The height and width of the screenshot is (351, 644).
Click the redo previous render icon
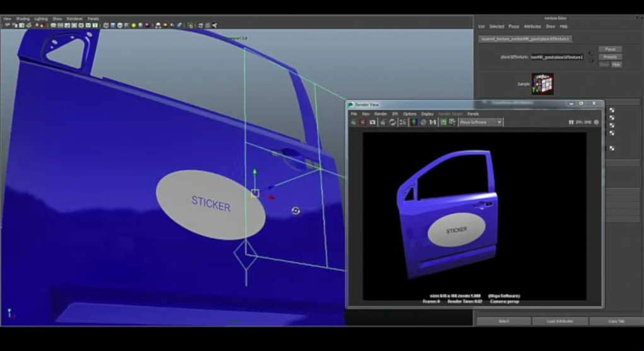pyautogui.click(x=354, y=122)
